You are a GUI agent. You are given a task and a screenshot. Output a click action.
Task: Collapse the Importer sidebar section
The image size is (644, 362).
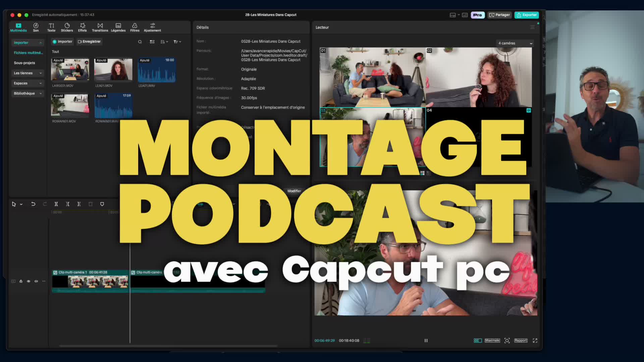pos(28,43)
